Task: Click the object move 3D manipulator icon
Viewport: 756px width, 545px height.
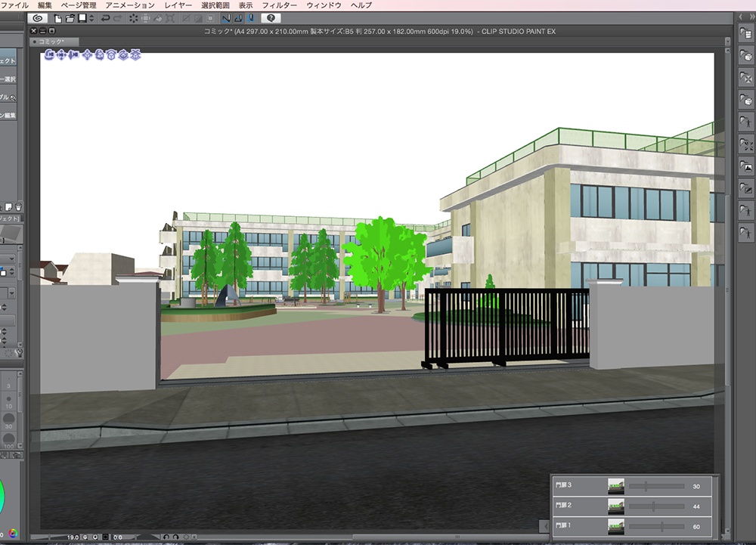Action: pyautogui.click(x=87, y=55)
